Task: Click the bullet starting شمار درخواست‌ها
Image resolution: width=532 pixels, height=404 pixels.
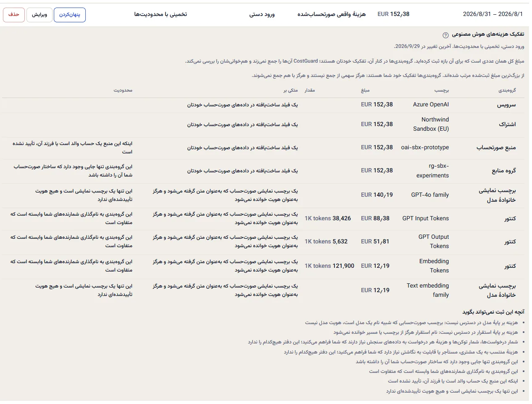Action: pyautogui.click(x=383, y=342)
